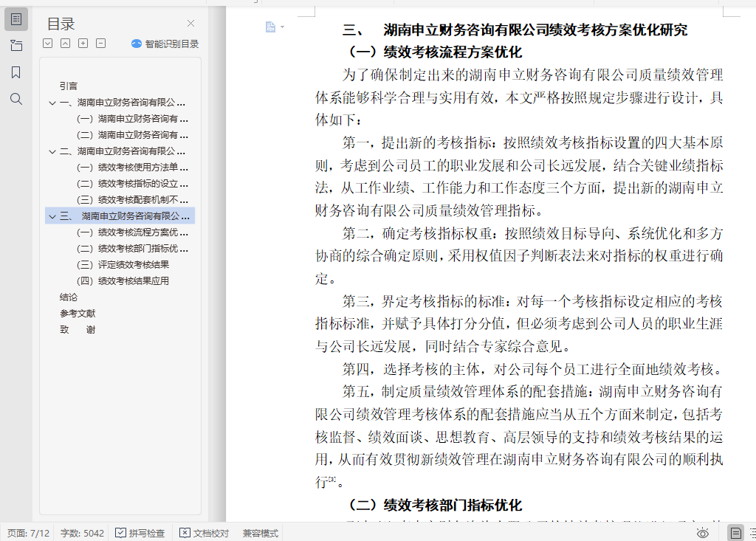Select highlighted outline row 三、湖南申立财务咨询有限公
Screen dimensions: 756x541
tap(120, 216)
